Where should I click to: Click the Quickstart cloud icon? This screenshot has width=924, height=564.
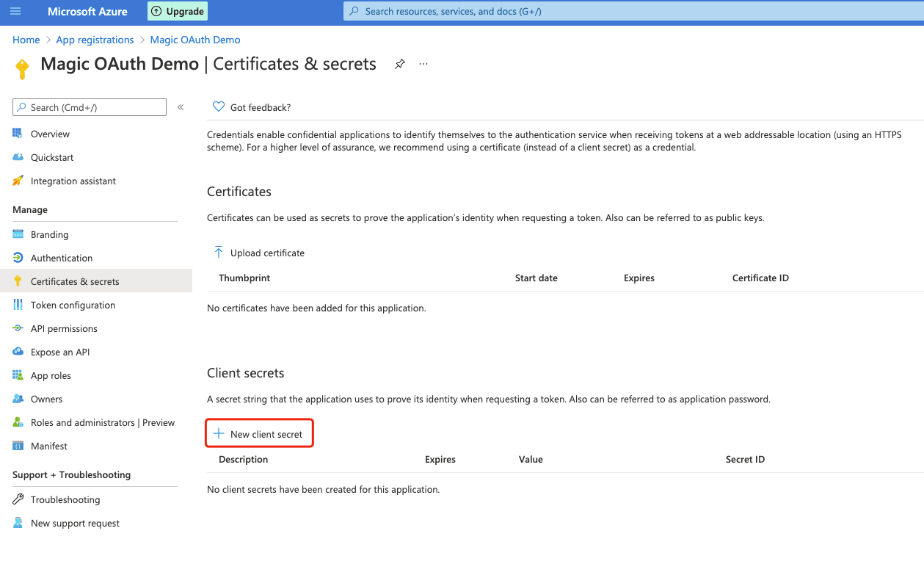tap(18, 157)
